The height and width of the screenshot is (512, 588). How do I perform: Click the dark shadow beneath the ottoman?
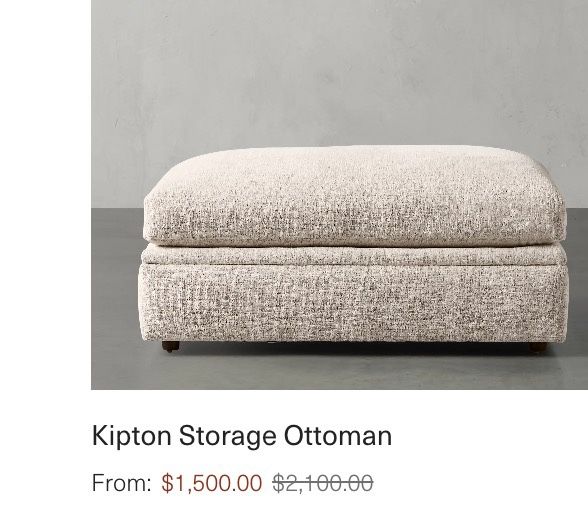click(352, 348)
